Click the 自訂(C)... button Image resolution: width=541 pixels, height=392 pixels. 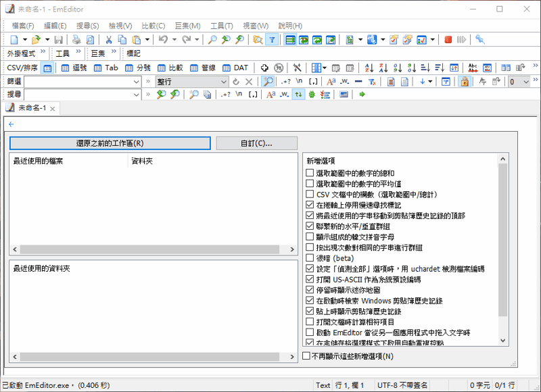pyautogui.click(x=257, y=143)
